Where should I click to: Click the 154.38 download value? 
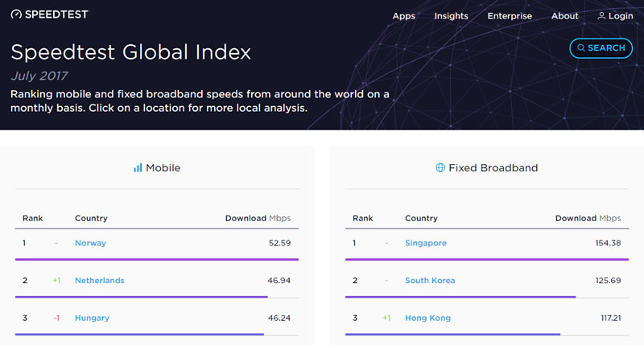click(x=609, y=243)
